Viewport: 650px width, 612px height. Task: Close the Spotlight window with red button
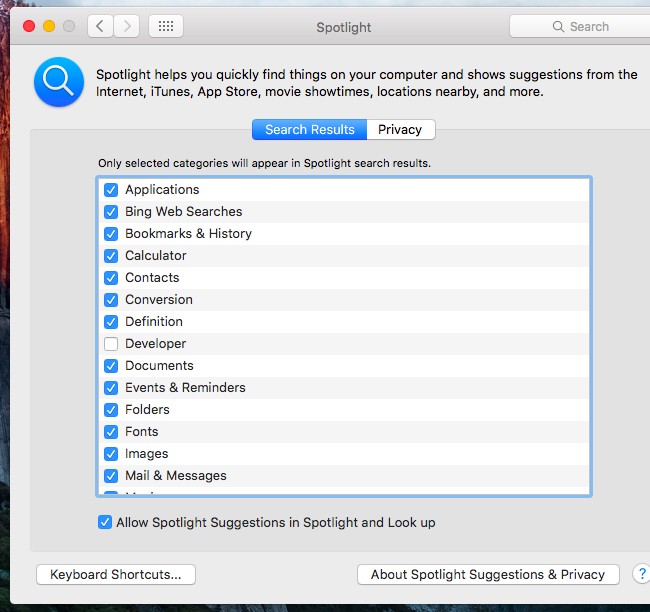(x=29, y=26)
